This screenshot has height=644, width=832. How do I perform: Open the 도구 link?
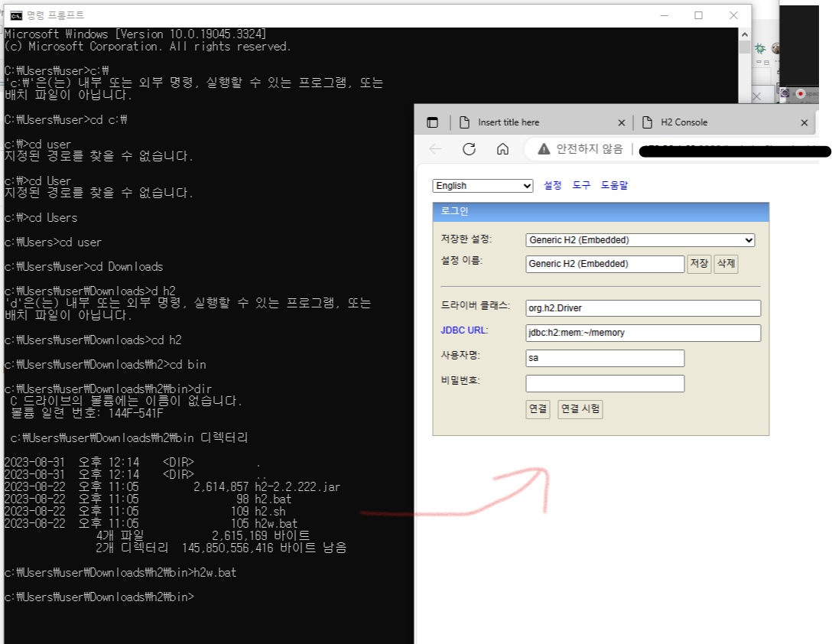581,185
